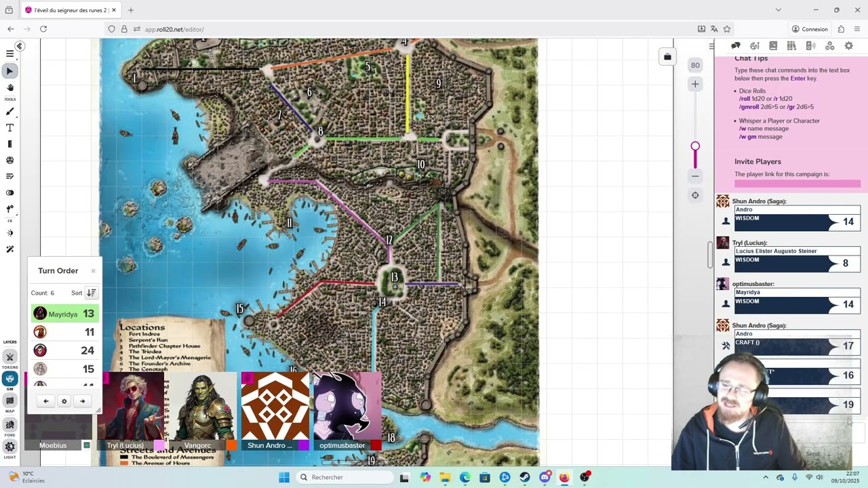868x488 pixels.
Task: Open Steam from the taskbar
Action: tap(525, 477)
